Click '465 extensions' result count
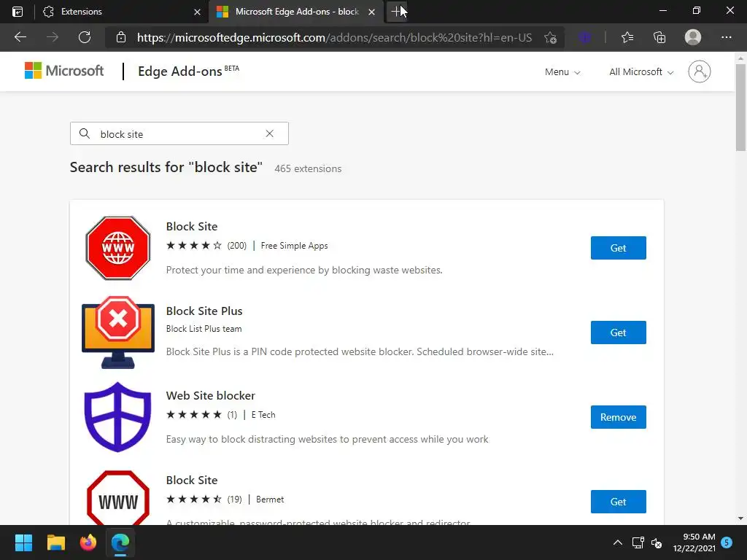This screenshot has width=747, height=560. 308,168
